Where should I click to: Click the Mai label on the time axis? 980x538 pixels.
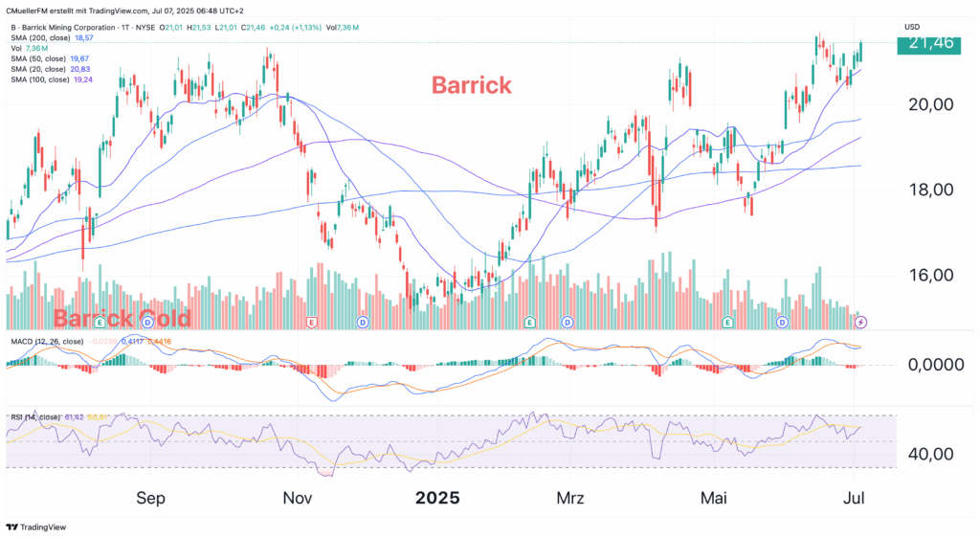713,498
